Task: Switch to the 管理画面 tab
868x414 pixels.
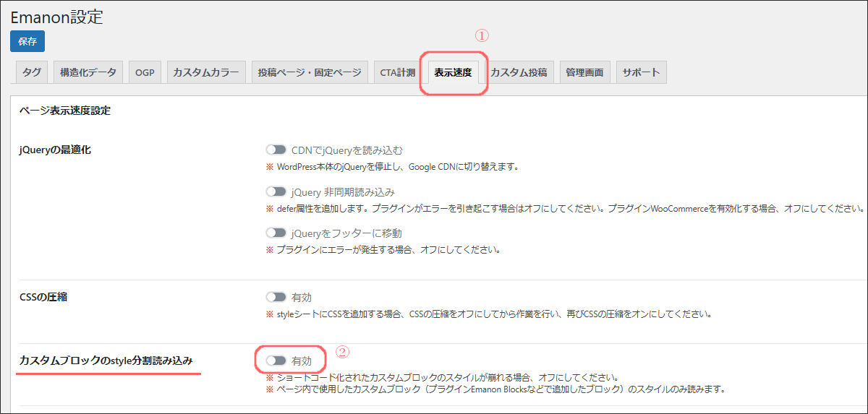Action: coord(584,72)
